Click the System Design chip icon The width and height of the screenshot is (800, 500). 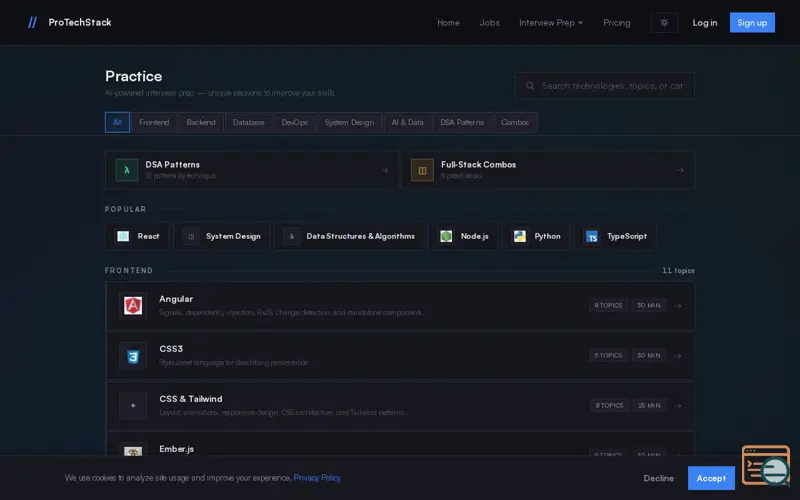191,236
